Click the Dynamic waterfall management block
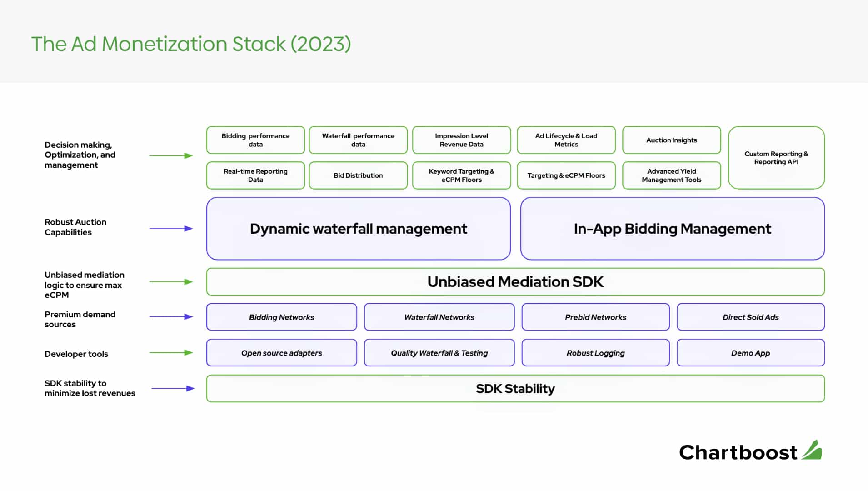Screen dimensions: 868x491 coord(359,229)
